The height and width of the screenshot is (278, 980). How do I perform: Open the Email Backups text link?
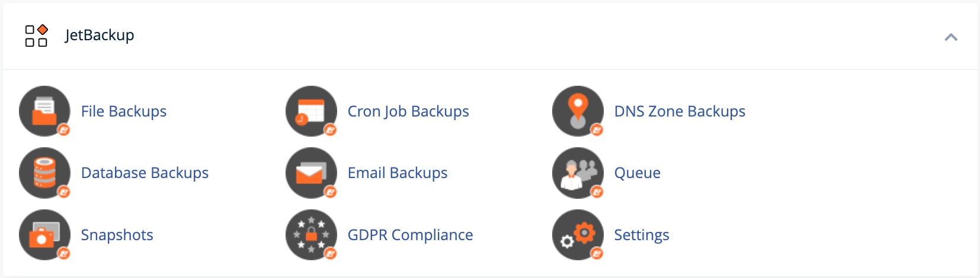[398, 173]
